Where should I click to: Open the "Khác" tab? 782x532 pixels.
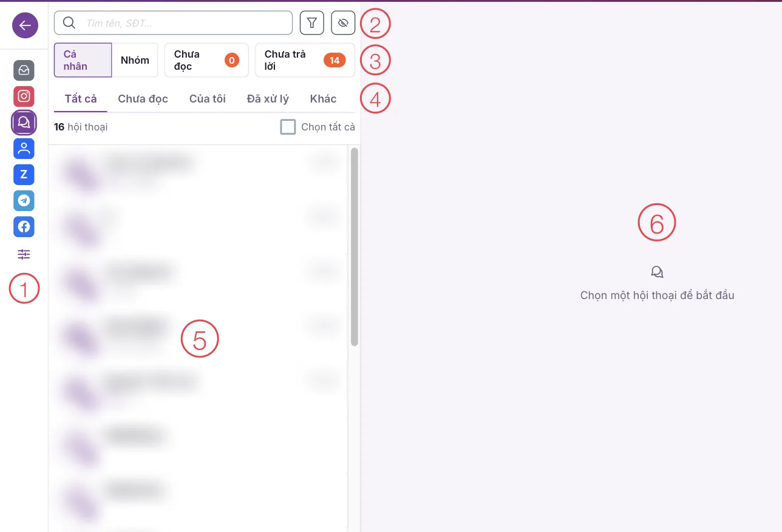click(323, 99)
